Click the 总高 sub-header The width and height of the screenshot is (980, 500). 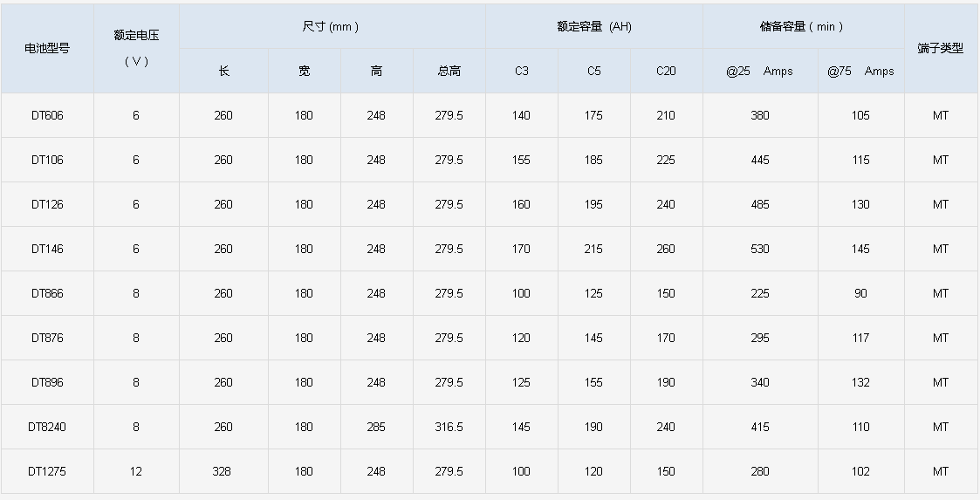click(x=449, y=71)
